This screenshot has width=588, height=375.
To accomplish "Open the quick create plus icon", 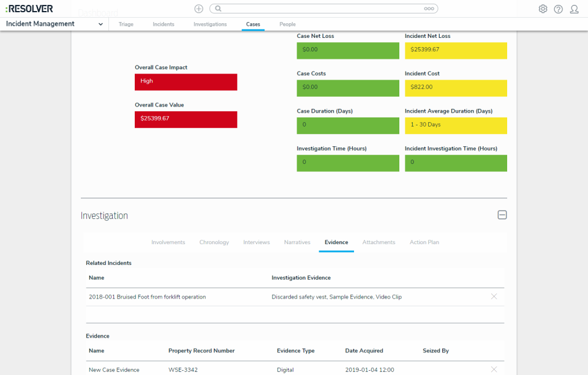I will pos(198,9).
